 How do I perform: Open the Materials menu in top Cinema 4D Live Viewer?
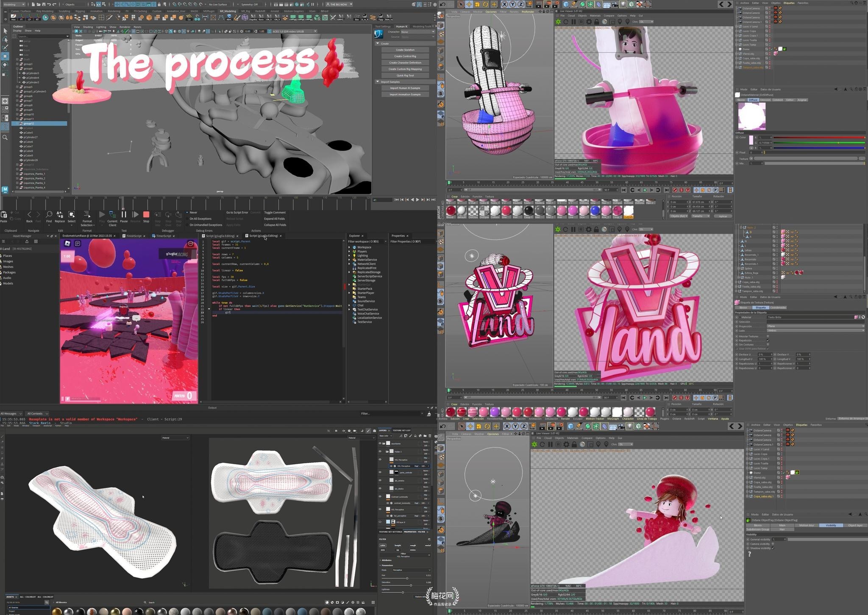(x=595, y=16)
